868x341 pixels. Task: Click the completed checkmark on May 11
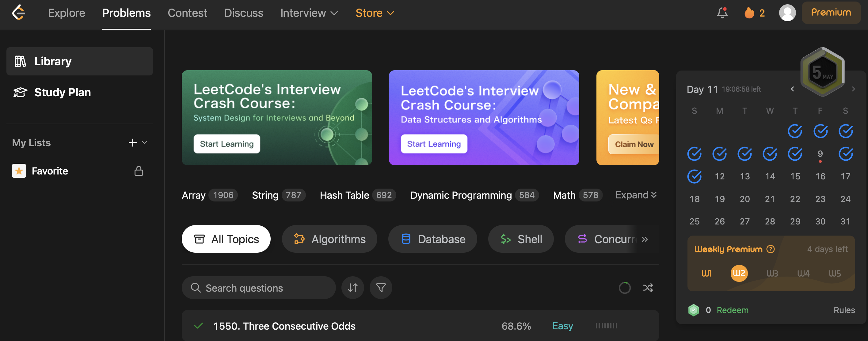pos(694,176)
